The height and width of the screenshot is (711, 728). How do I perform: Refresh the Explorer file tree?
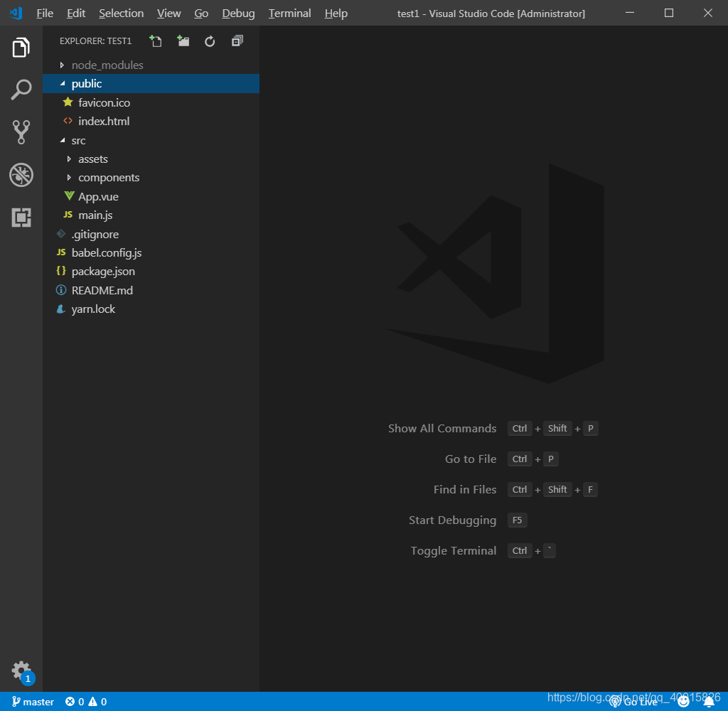click(x=210, y=41)
